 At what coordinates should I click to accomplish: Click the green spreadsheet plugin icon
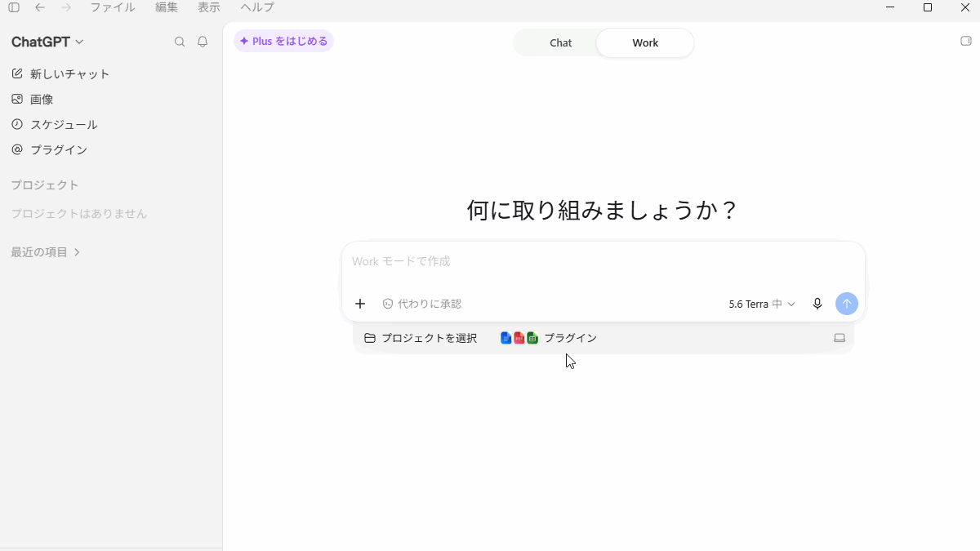[x=532, y=338]
